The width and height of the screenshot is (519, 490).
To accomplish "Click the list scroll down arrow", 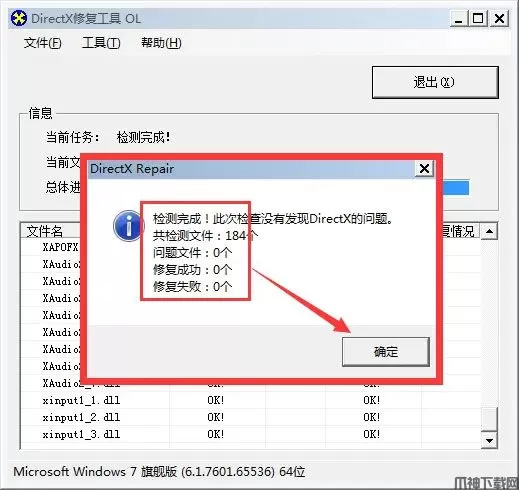I will pos(489,441).
